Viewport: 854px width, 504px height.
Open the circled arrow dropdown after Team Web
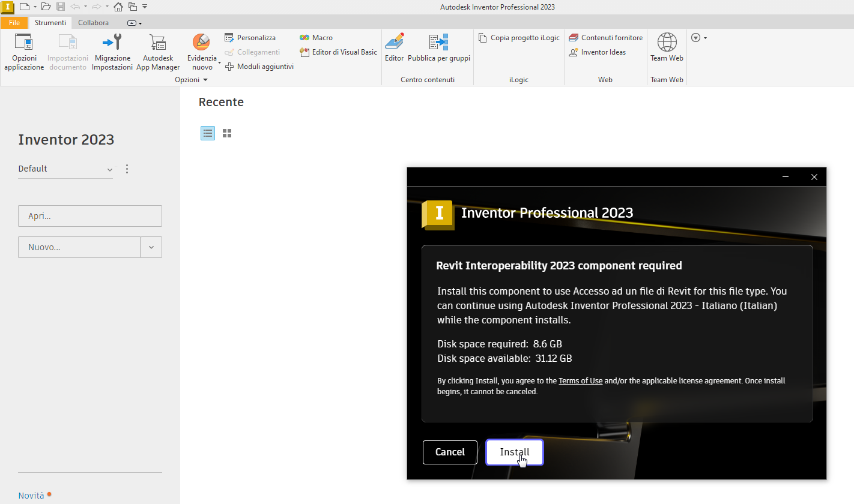click(699, 37)
